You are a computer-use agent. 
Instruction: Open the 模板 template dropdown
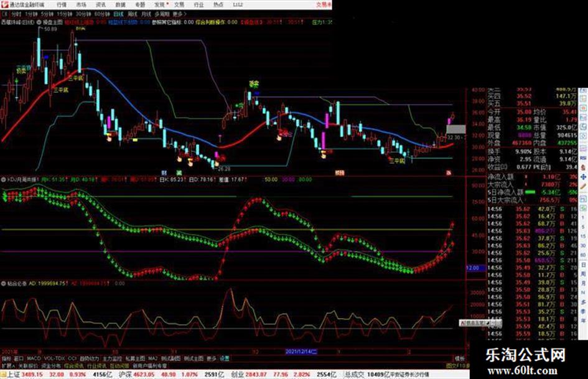tap(459, 358)
